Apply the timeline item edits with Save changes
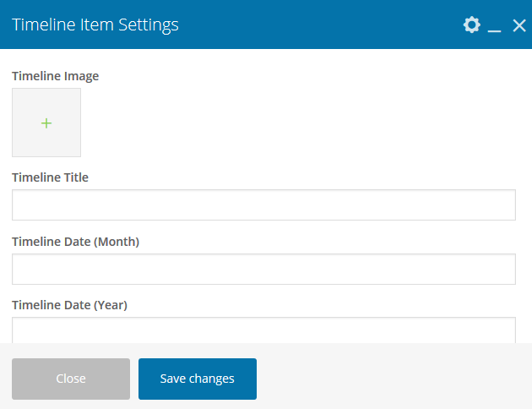532x409 pixels. tap(198, 379)
